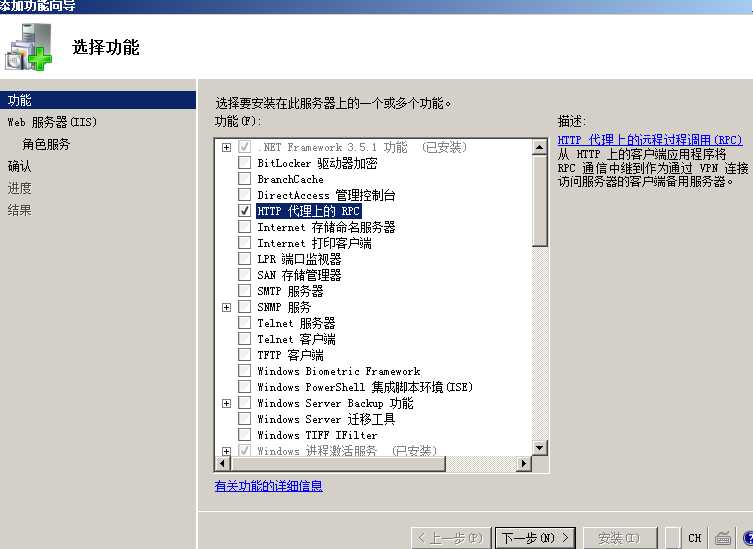Viewport: 753px width, 549px height.
Task: Click the vertical scrollbar up arrow
Action: [x=539, y=147]
